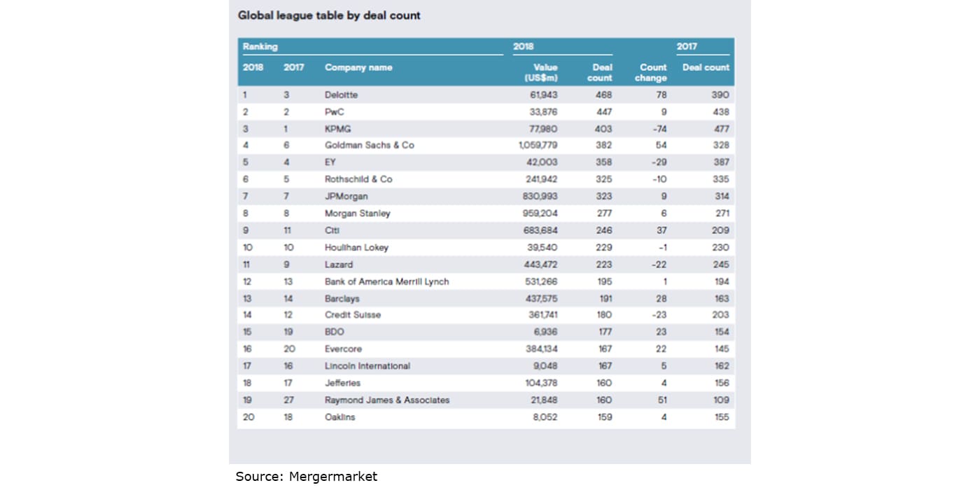The image size is (980, 490).
Task: Select Evercore in the table
Action: (x=344, y=349)
